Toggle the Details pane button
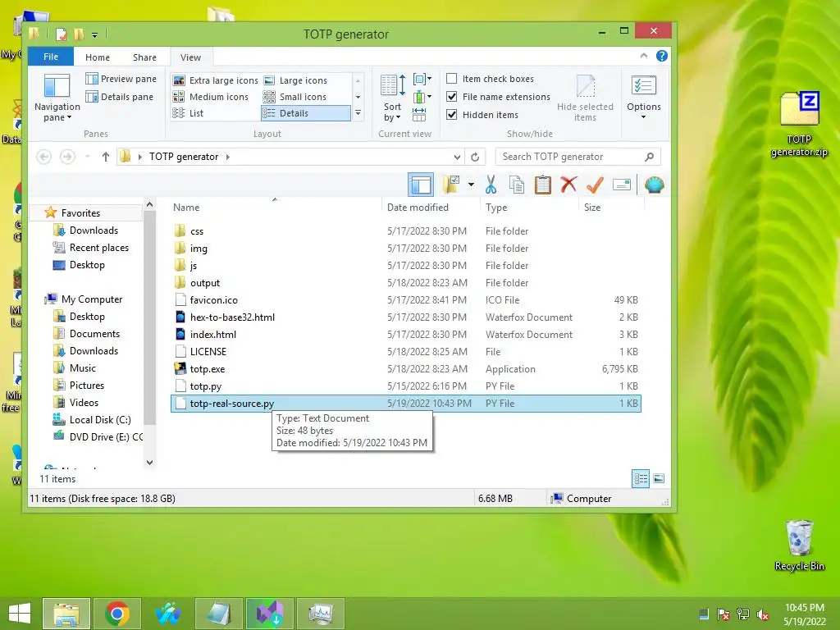The width and height of the screenshot is (840, 630). click(x=120, y=97)
